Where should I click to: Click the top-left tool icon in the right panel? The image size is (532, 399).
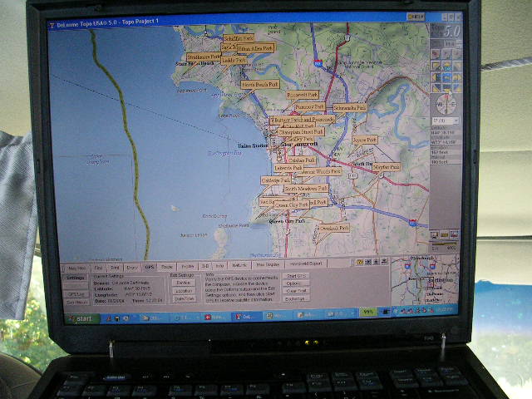point(436,53)
